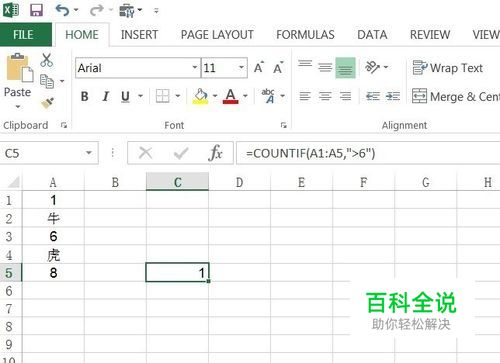Open the Clipboard dialog launcher
This screenshot has width=500, height=363.
point(63,125)
